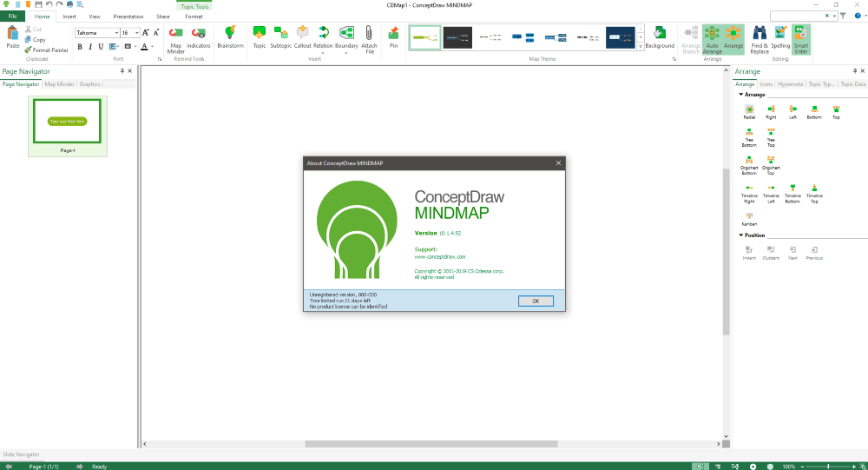Collapse the Position section
The height and width of the screenshot is (470, 868).
click(x=741, y=235)
